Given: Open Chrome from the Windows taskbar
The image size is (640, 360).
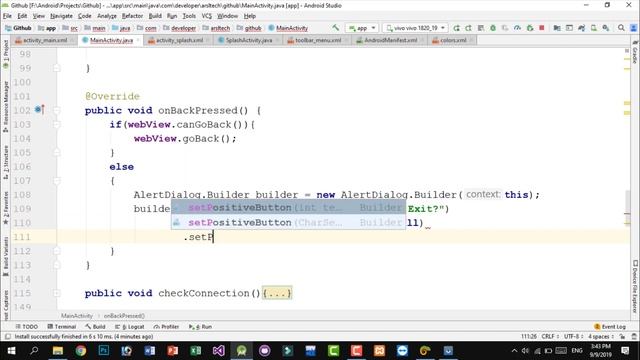Looking at the screenshot, I should click(81, 350).
